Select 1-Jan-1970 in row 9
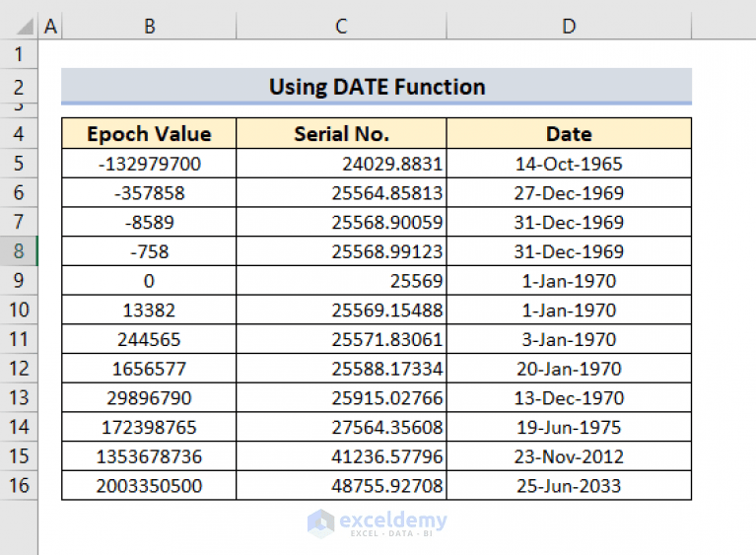The width and height of the screenshot is (756, 555). click(569, 281)
